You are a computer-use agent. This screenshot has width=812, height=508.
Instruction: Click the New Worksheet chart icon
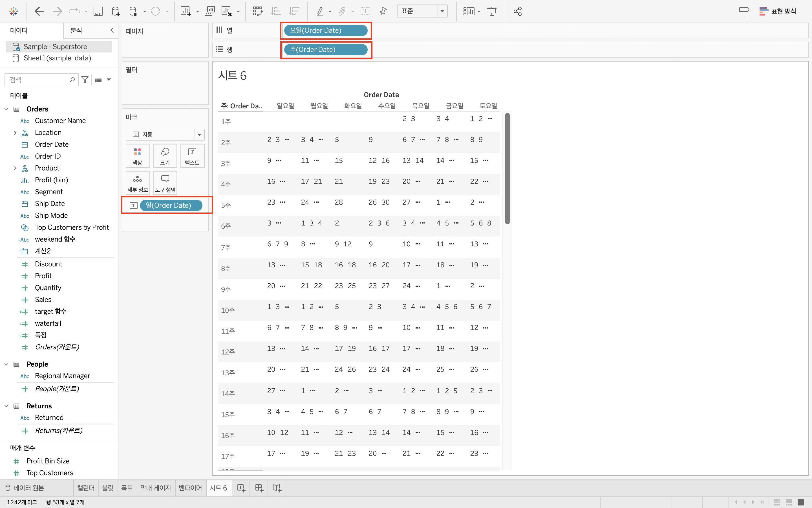tap(186, 11)
